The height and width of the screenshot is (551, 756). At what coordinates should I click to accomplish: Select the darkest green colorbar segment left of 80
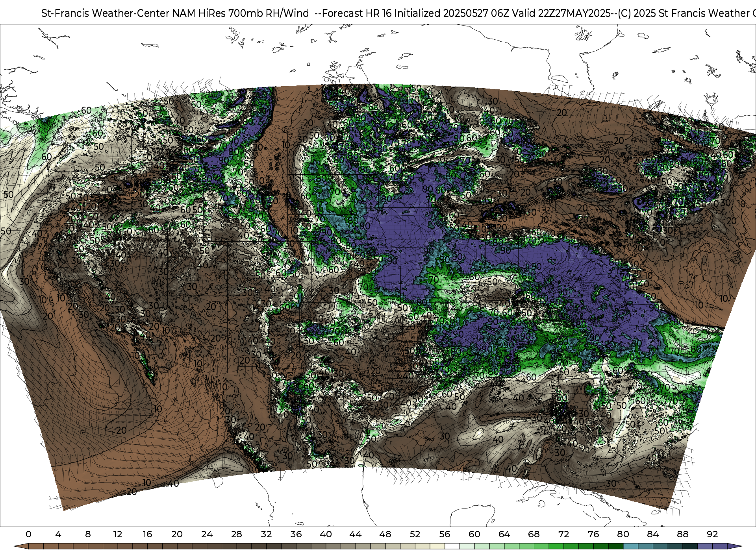pos(615,546)
